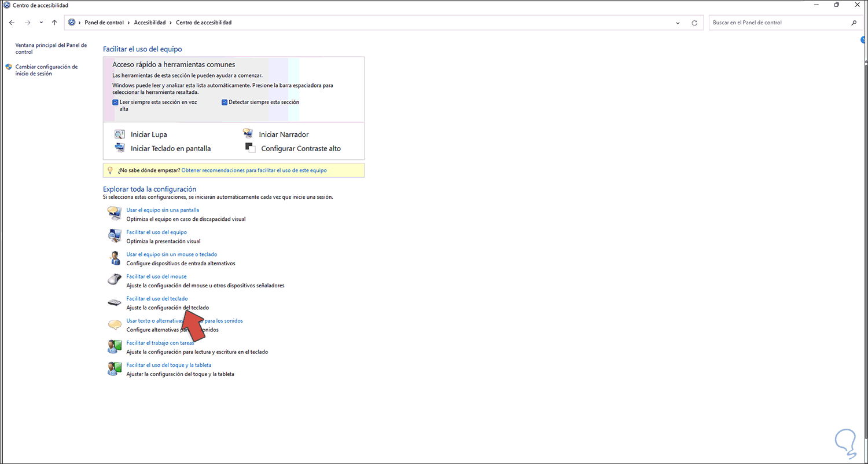
Task: Start 'Iniciar Narrador'
Action: click(x=284, y=134)
